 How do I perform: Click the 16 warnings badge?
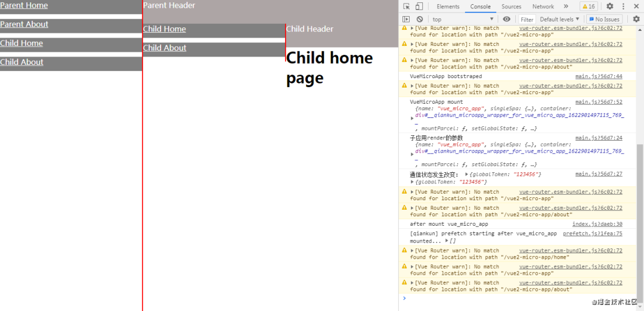pyautogui.click(x=589, y=6)
